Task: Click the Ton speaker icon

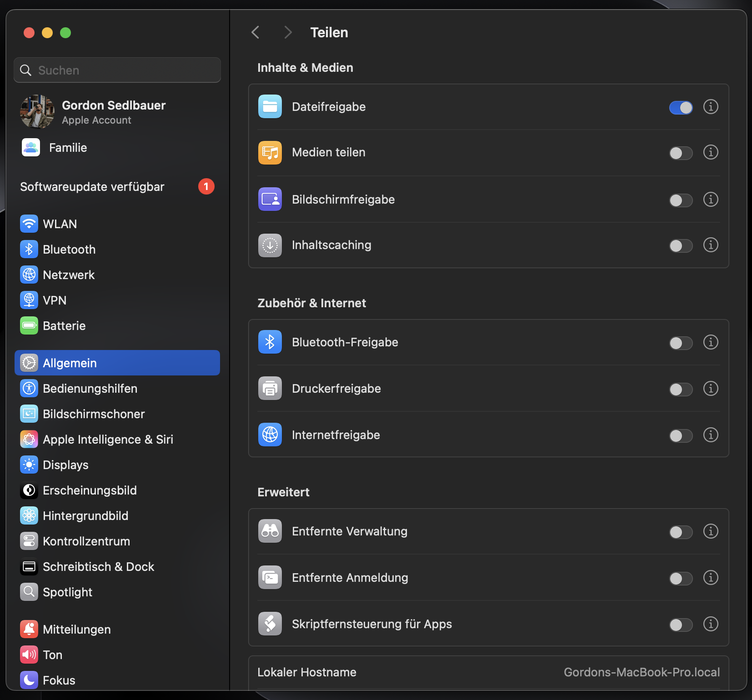Action: [x=29, y=655]
